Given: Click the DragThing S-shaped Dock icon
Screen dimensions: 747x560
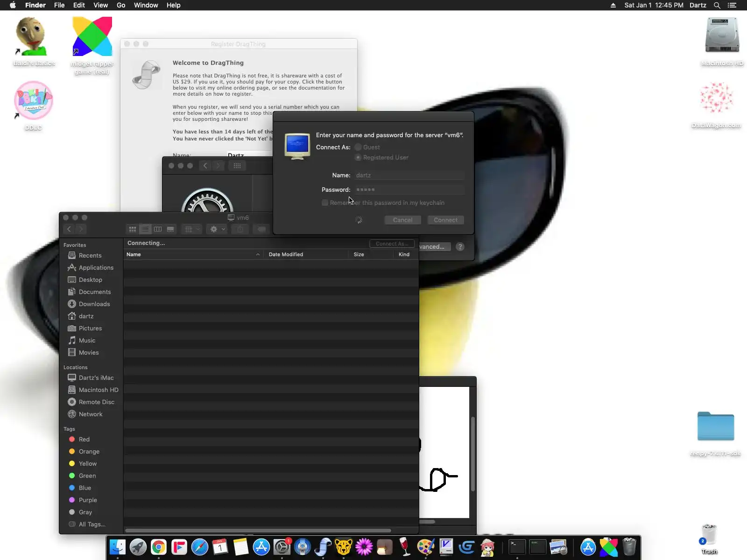Looking at the screenshot, I should pyautogui.click(x=323, y=547).
